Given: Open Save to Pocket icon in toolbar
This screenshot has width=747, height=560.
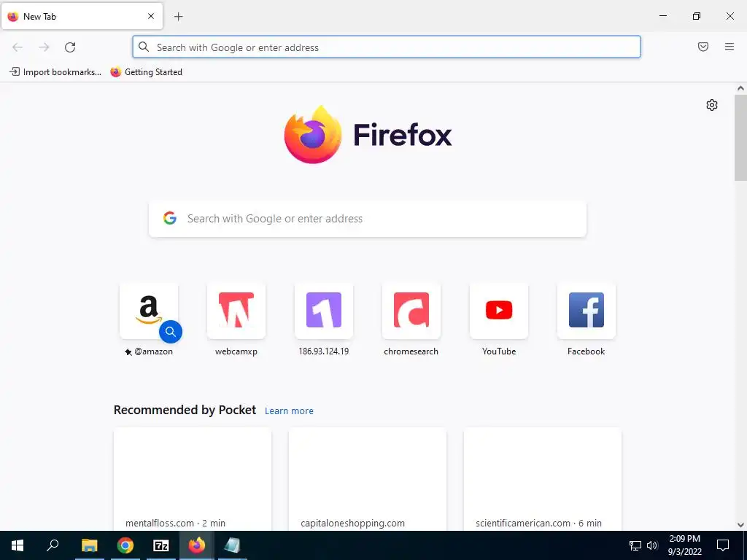Looking at the screenshot, I should (703, 47).
